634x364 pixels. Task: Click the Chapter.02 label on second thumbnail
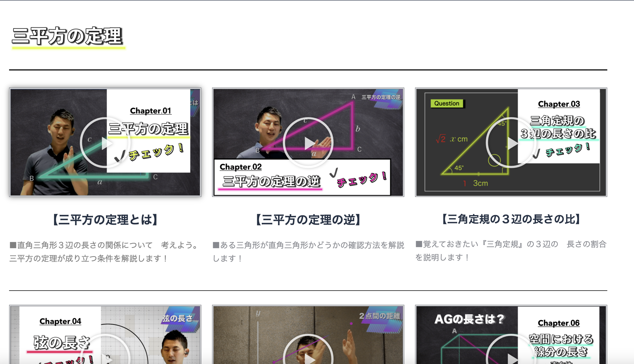[x=241, y=167]
